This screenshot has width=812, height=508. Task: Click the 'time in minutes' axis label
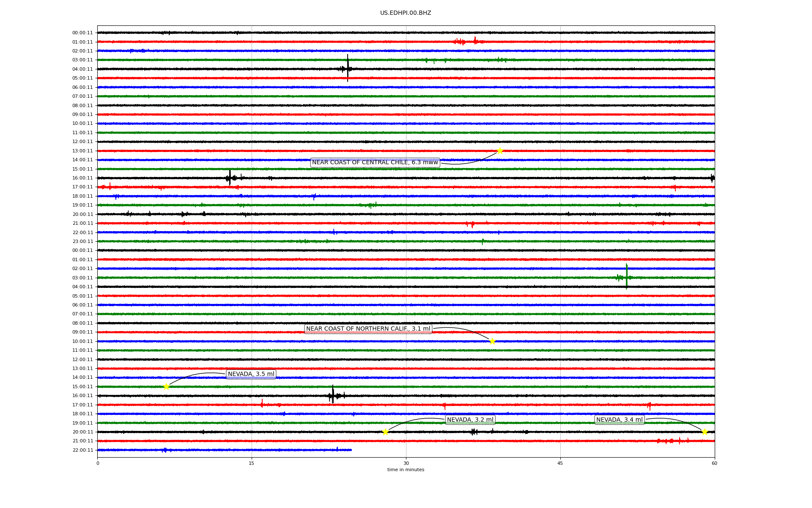405,470
